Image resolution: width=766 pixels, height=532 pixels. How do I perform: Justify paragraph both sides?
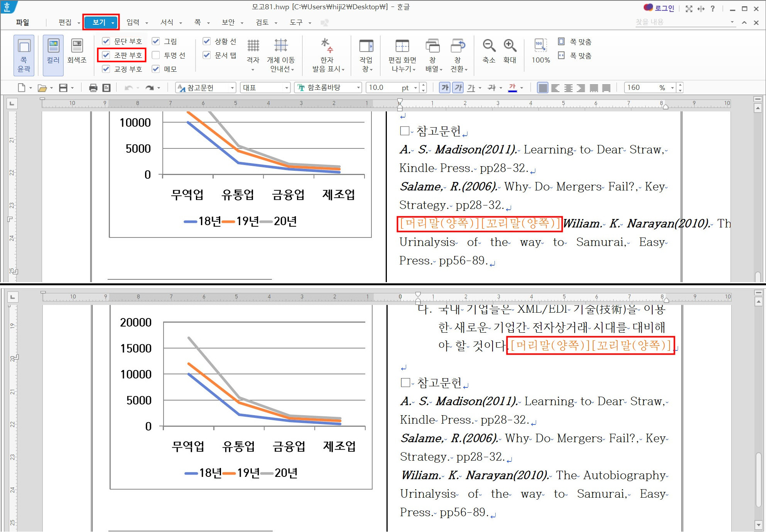543,88
